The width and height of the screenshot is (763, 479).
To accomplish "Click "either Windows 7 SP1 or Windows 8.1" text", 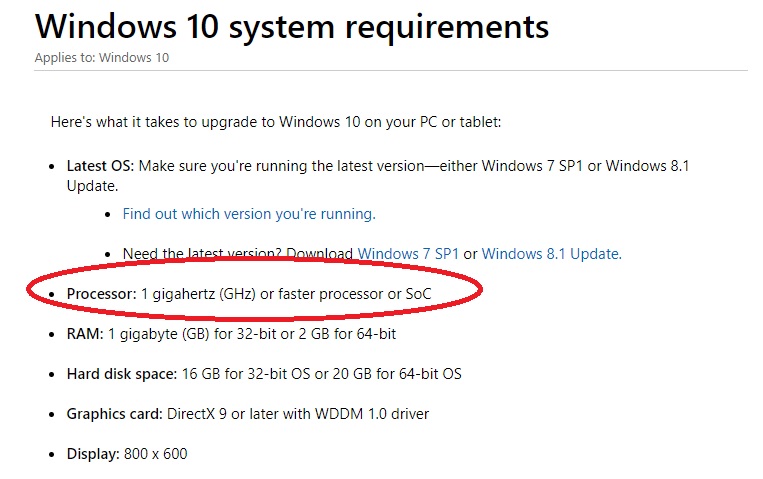I will 564,166.
